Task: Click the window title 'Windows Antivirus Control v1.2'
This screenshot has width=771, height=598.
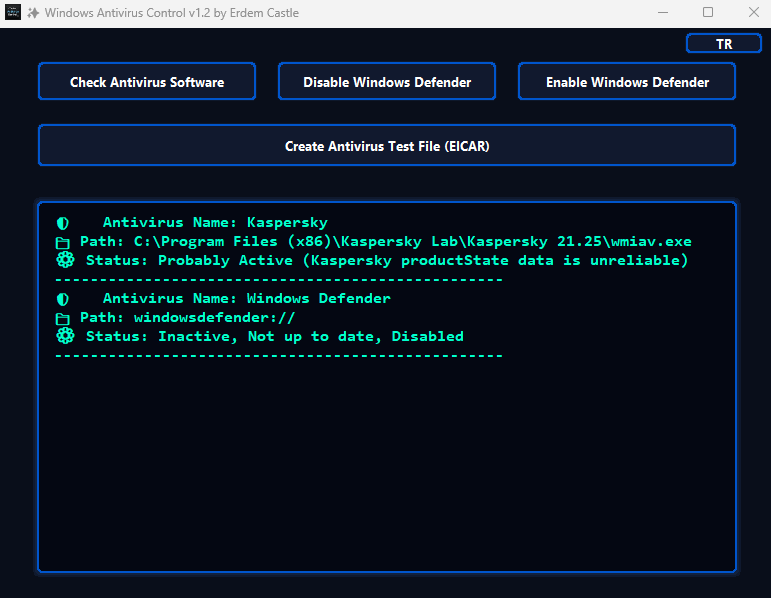Action: coord(127,13)
